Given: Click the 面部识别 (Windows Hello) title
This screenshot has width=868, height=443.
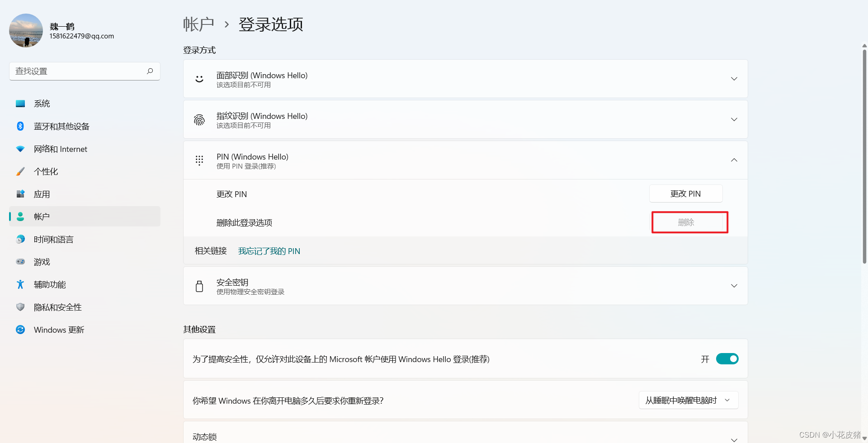Looking at the screenshot, I should coord(262,75).
